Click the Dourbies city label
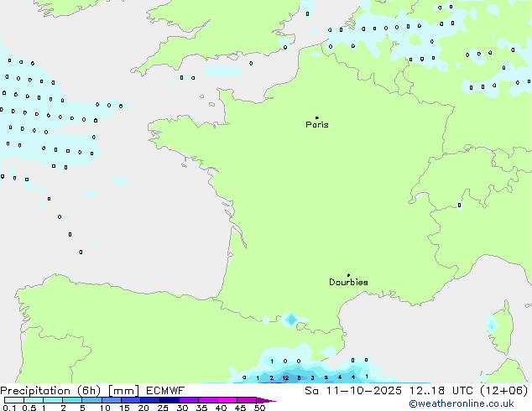Image resolution: width=532 pixels, height=411 pixels. [x=348, y=282]
